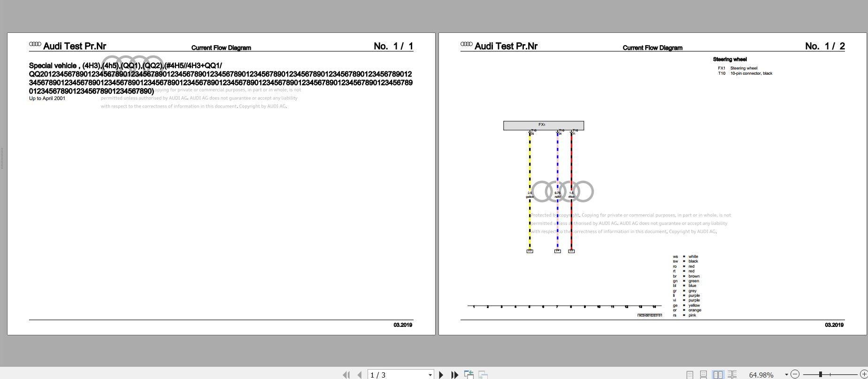Jump to the last page
The height and width of the screenshot is (379, 868).
[x=454, y=374]
